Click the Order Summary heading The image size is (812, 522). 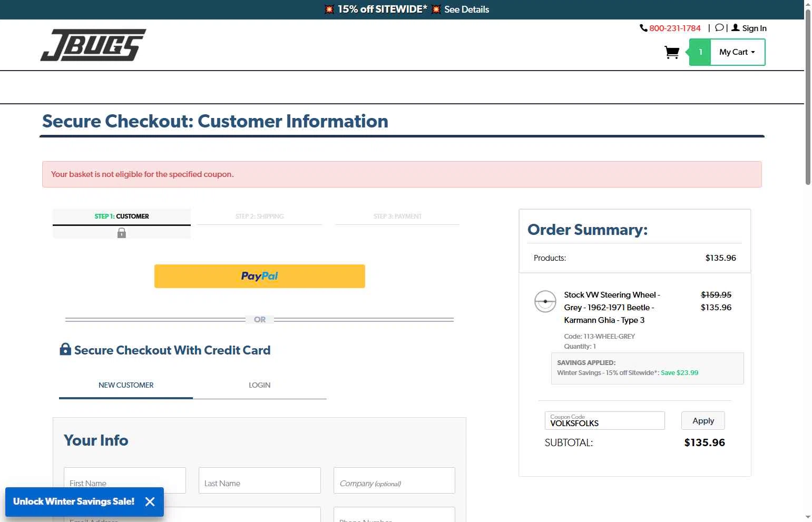(588, 230)
